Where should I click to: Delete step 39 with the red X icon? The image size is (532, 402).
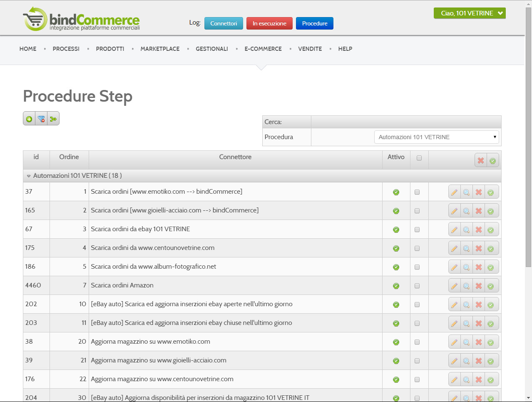479,361
